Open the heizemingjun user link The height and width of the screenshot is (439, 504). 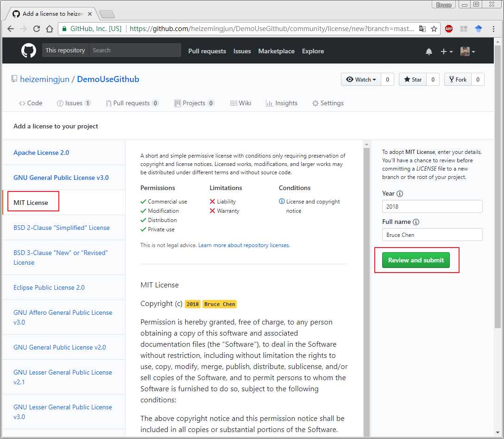pyautogui.click(x=44, y=79)
